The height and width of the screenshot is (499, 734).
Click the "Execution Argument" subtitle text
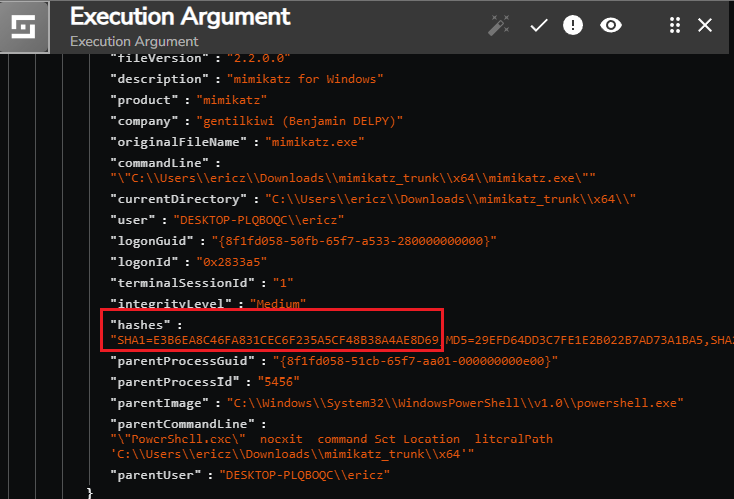pyautogui.click(x=134, y=42)
